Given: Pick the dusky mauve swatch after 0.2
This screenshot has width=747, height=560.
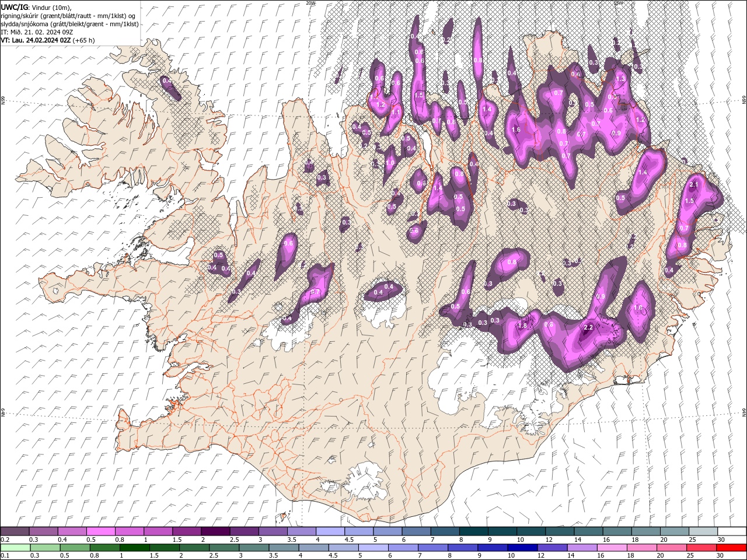Looking at the screenshot, I should click(15, 531).
